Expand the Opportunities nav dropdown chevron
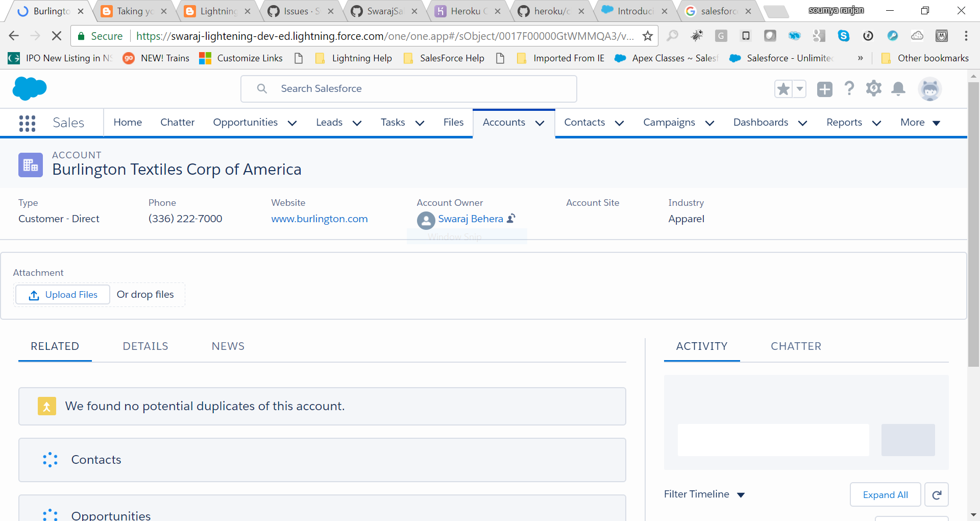 pos(292,123)
